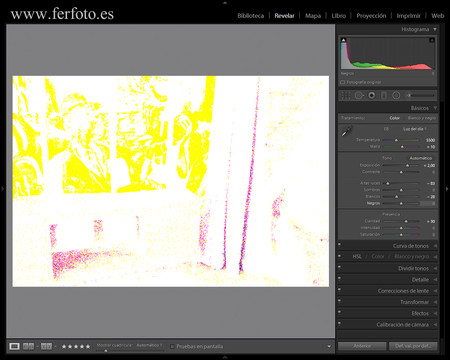Open the white balance Luz del día dropdown
The image size is (450, 360).
tap(415, 129)
